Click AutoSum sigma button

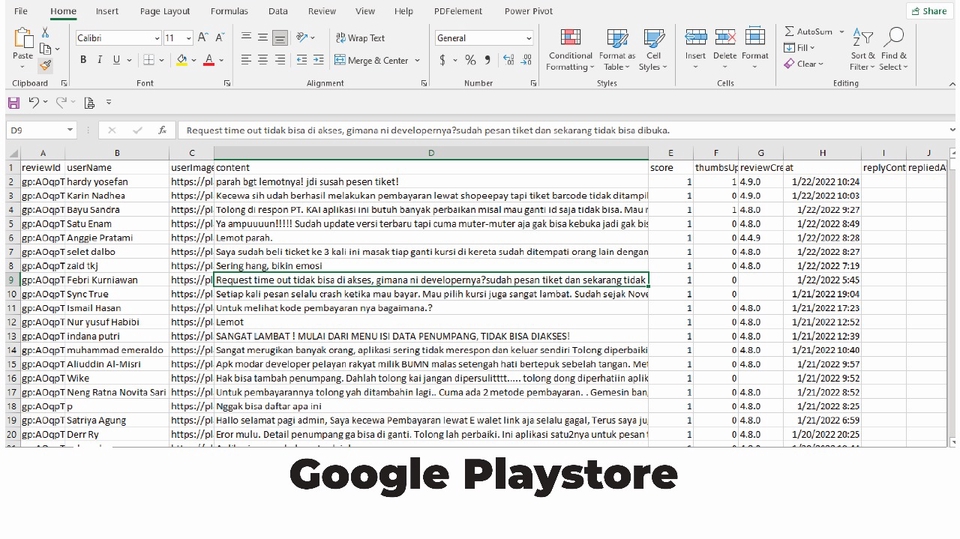point(808,31)
